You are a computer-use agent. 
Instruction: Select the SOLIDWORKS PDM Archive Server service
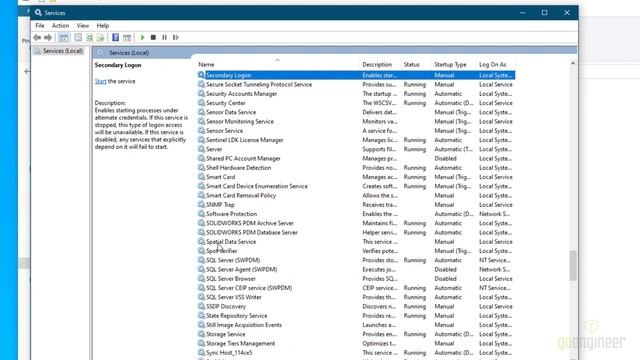250,223
